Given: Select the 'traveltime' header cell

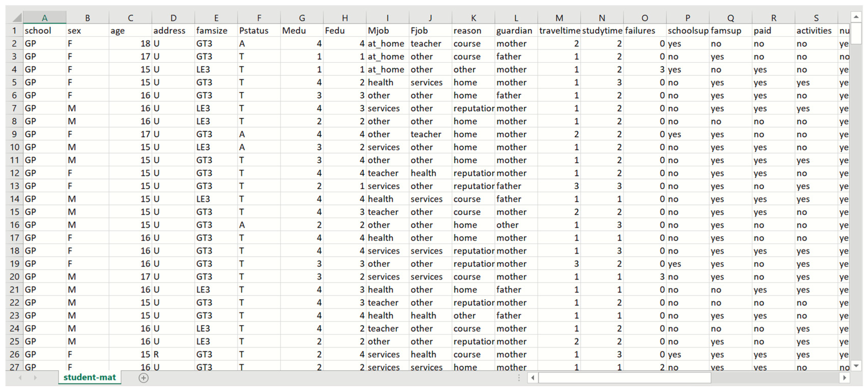Looking at the screenshot, I should click(x=559, y=31).
